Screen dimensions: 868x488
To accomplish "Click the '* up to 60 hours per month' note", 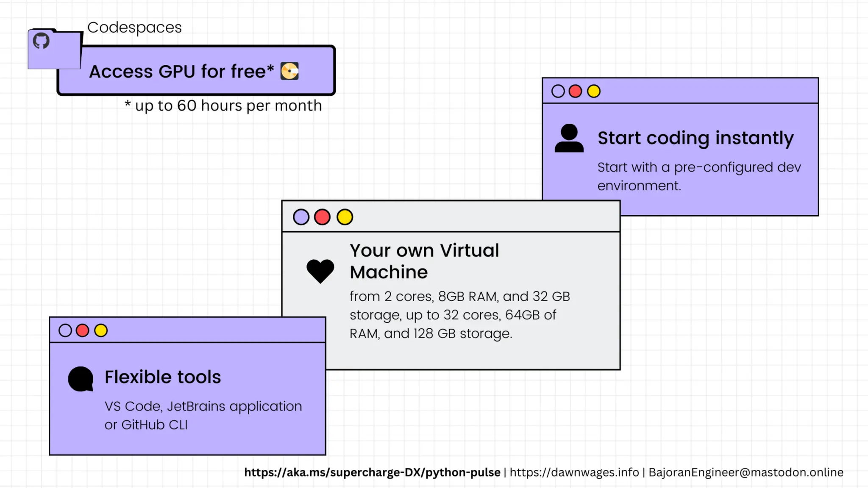I will click(223, 105).
